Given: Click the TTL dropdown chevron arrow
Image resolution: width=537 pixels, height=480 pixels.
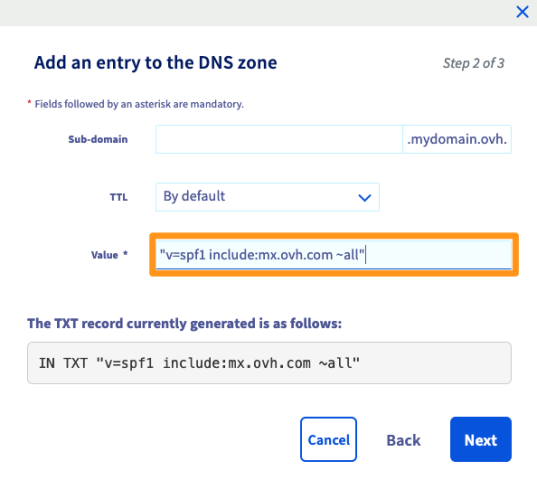Looking at the screenshot, I should click(x=364, y=198).
